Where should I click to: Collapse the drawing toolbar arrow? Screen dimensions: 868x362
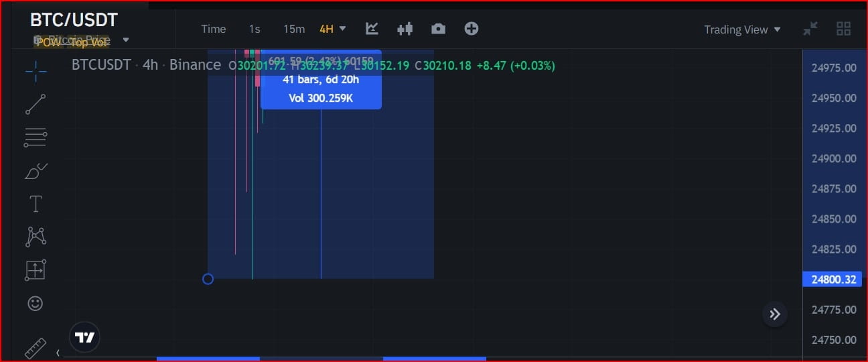58,353
